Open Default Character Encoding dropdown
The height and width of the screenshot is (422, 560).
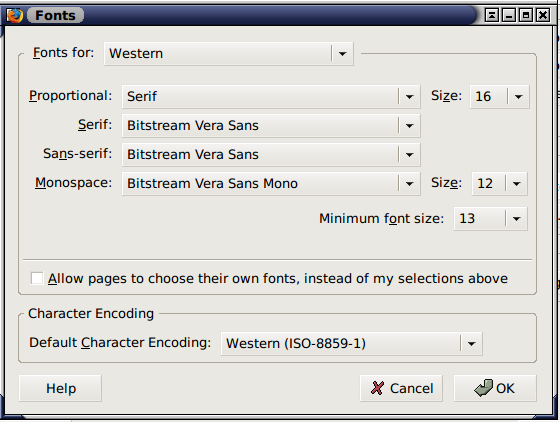coord(351,343)
